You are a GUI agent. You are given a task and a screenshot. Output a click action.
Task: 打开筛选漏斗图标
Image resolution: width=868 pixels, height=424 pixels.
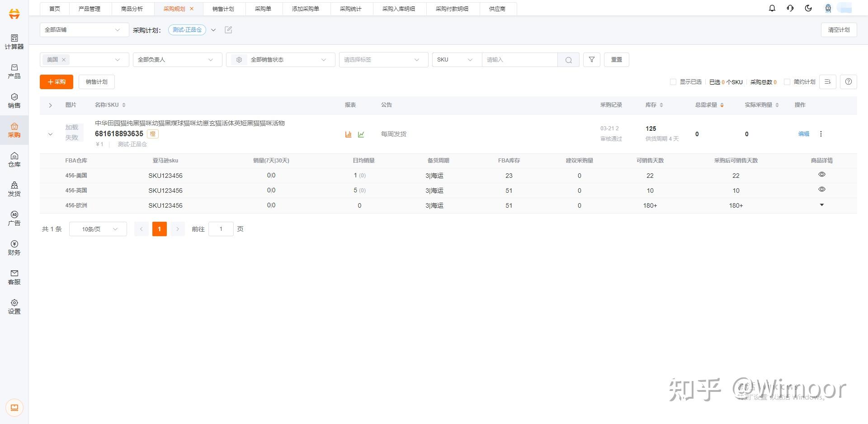(591, 59)
